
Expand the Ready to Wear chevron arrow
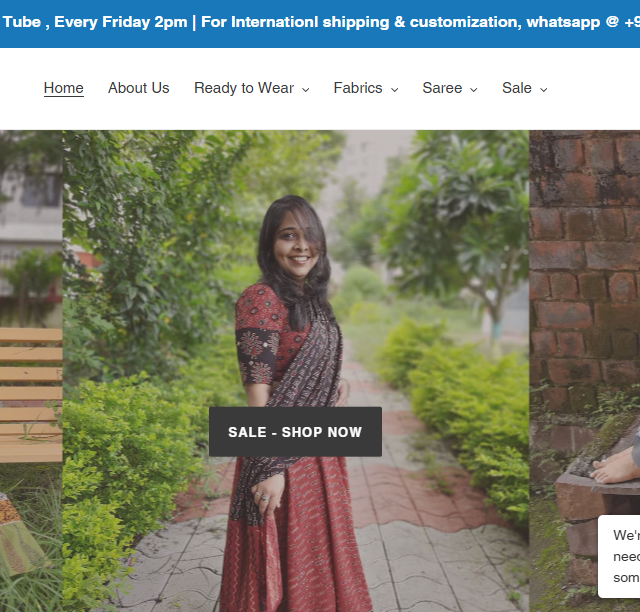(306, 89)
